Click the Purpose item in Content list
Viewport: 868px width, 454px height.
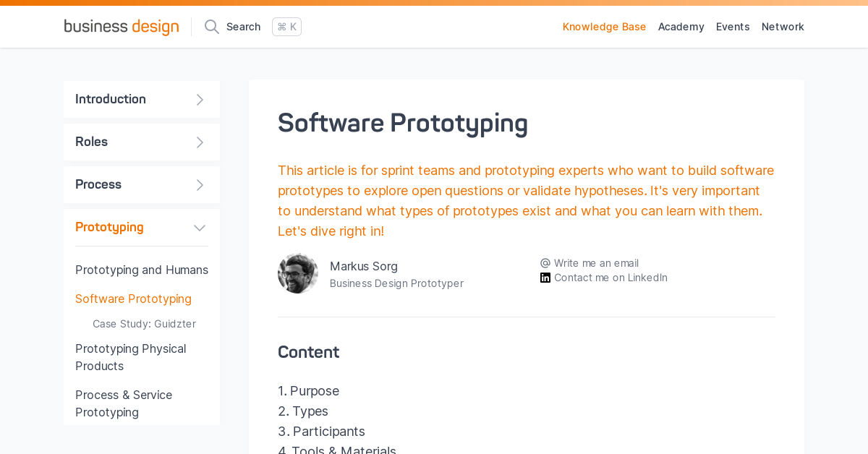click(x=314, y=390)
